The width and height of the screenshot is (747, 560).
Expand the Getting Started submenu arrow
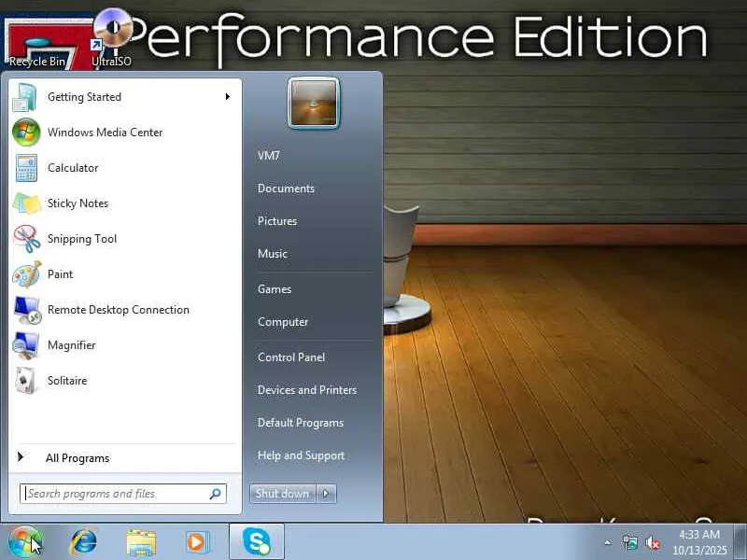pyautogui.click(x=228, y=97)
